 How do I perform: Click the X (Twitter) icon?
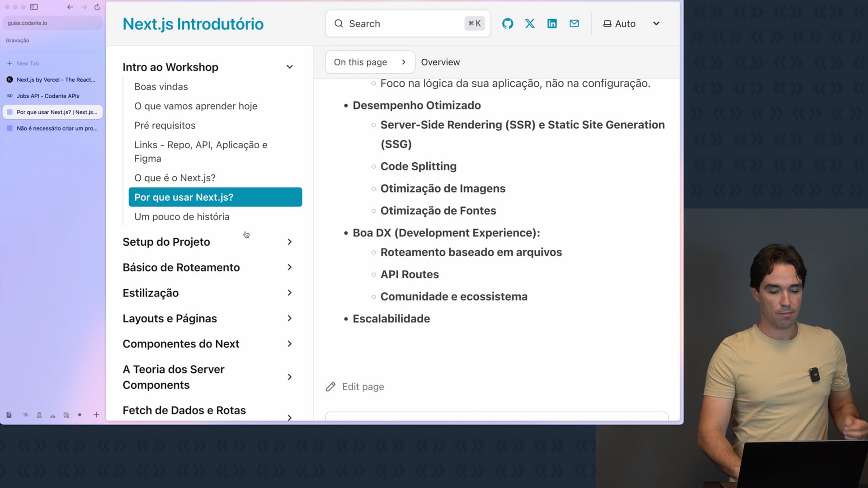tap(530, 23)
